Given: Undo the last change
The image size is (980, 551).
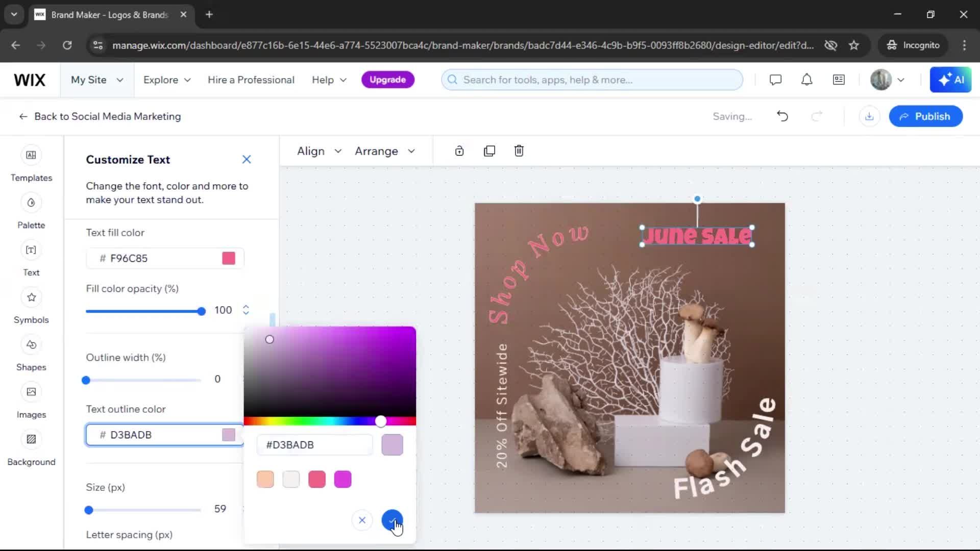Looking at the screenshot, I should click(x=782, y=116).
